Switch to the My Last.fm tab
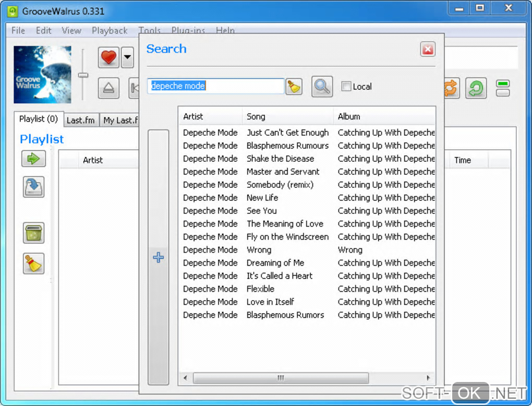Image resolution: width=532 pixels, height=406 pixels. 119,120
